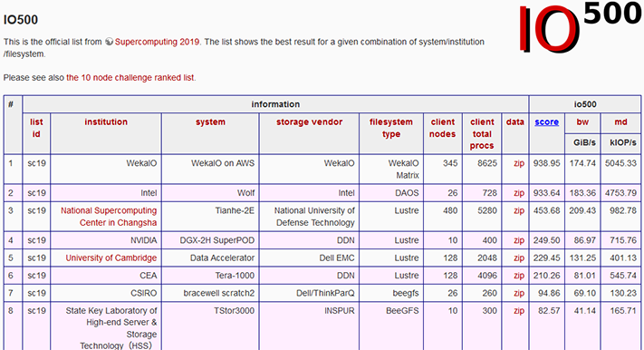This screenshot has height=350, width=644.
Task: Download zip data for WekaIO entry
Action: (x=519, y=163)
